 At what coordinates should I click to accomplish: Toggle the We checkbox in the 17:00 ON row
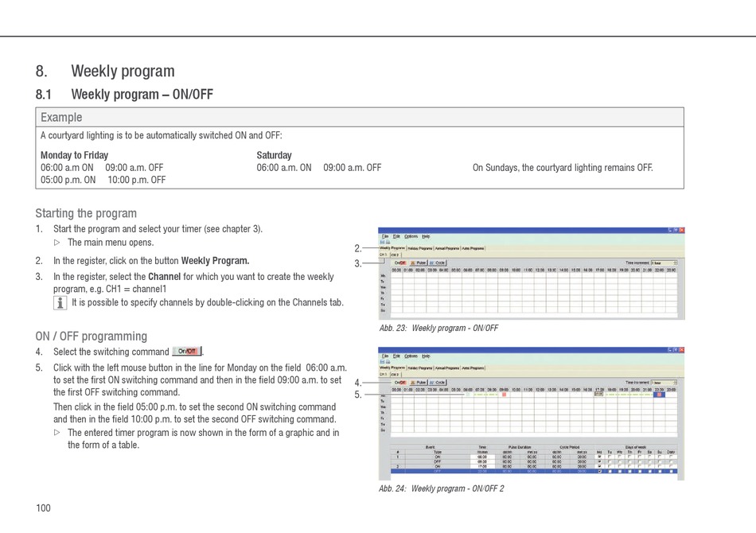click(620, 466)
